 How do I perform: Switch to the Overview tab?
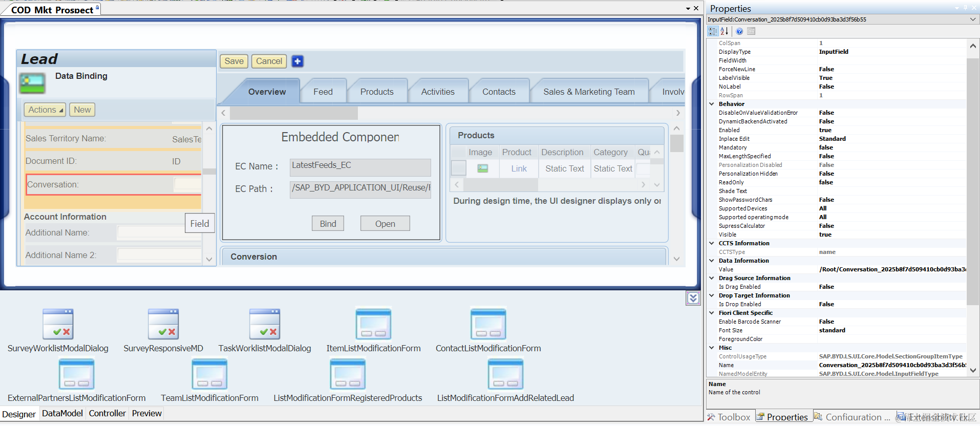(267, 92)
